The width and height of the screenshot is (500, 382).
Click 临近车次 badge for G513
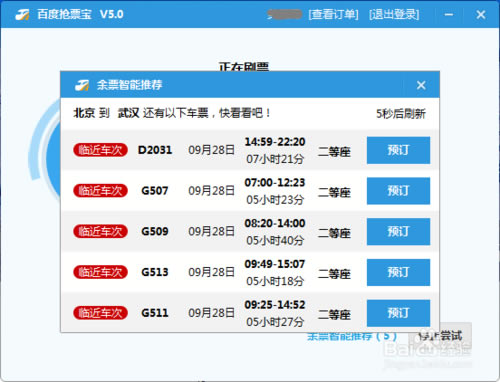tap(100, 272)
